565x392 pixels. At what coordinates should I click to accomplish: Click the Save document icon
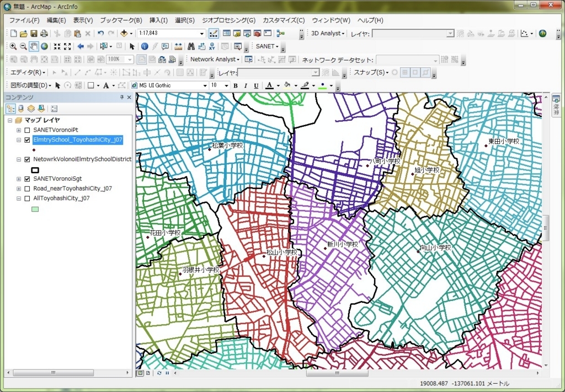tap(34, 34)
